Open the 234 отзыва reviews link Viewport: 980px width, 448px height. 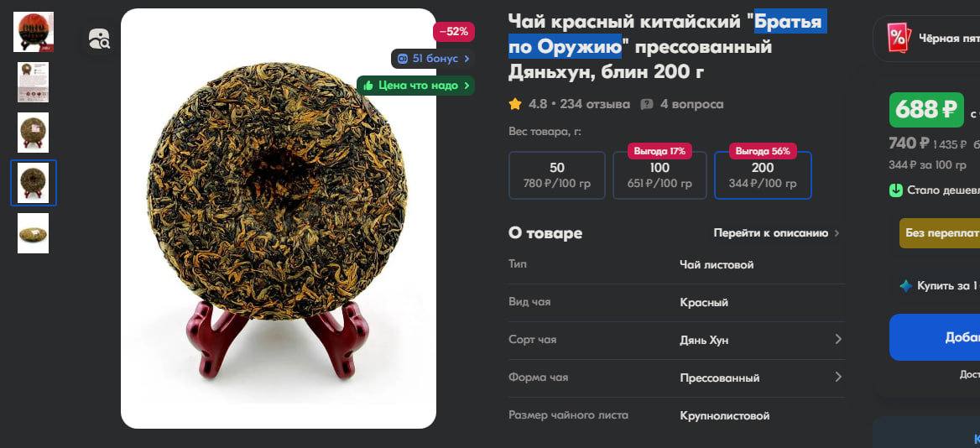pyautogui.click(x=594, y=104)
